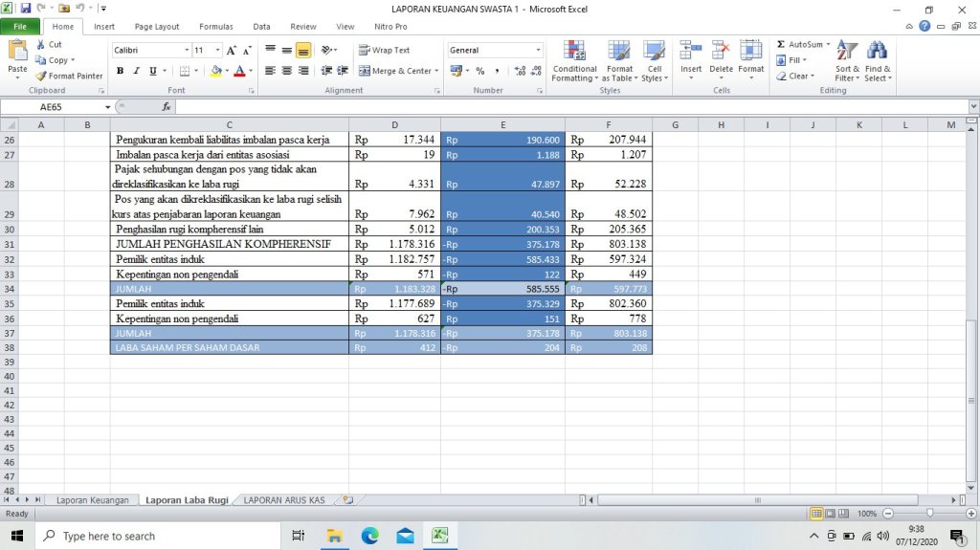Toggle Wrap Text for selected cells
Screen dimensions: 980x550
click(x=385, y=50)
